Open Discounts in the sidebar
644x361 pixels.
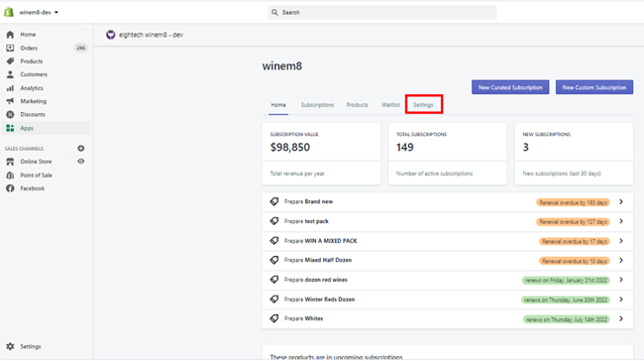tap(33, 114)
